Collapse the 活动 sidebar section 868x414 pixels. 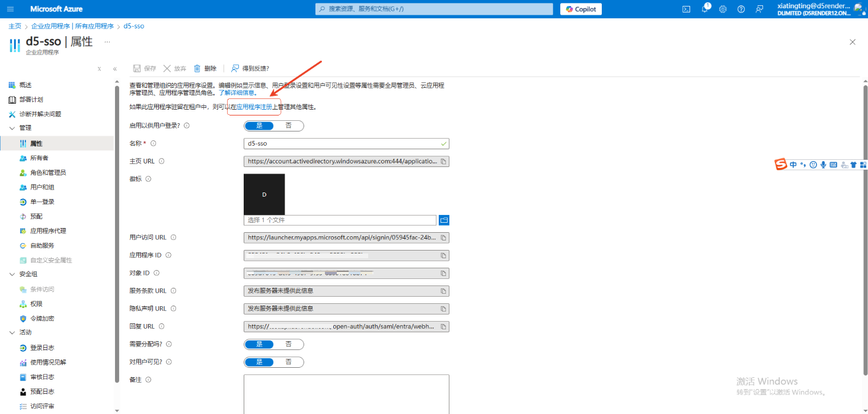(x=12, y=332)
